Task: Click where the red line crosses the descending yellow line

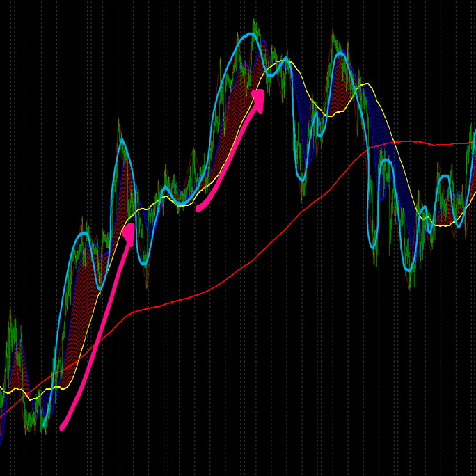Action: click(x=394, y=142)
